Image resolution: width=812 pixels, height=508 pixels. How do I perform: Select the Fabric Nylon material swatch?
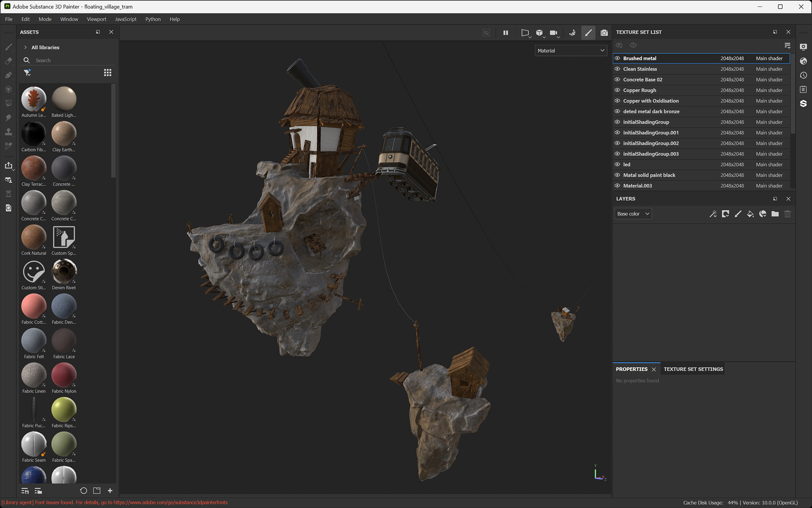[64, 375]
